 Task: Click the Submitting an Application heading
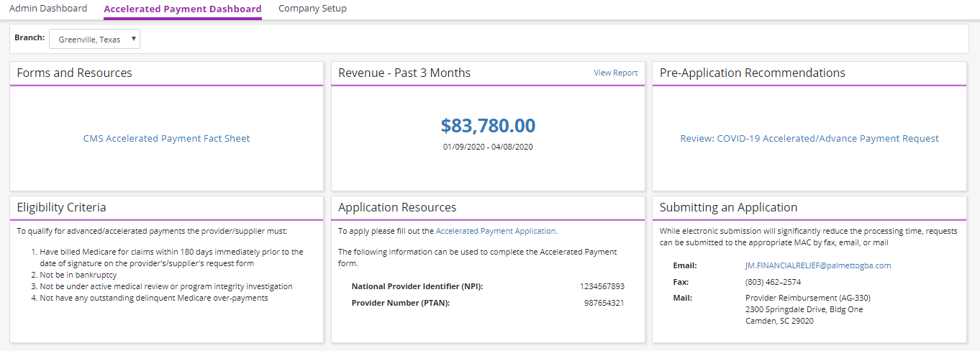pos(728,207)
